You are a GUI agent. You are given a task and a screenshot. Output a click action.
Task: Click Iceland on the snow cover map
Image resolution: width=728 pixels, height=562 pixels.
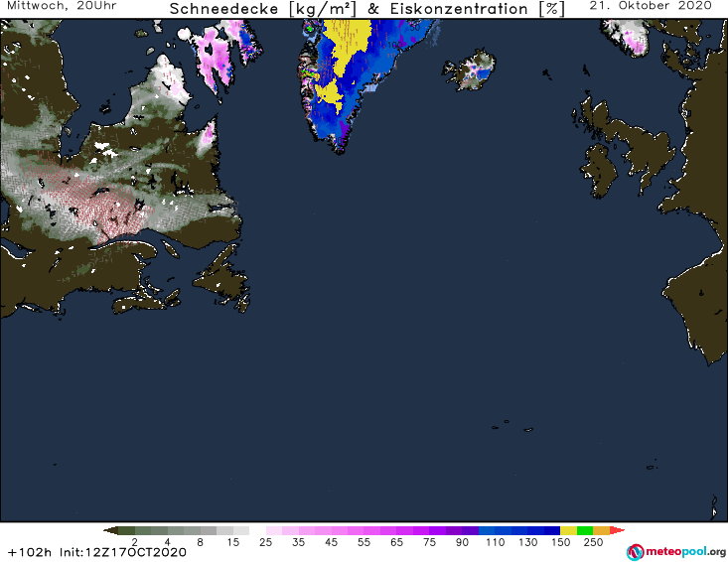470,70
